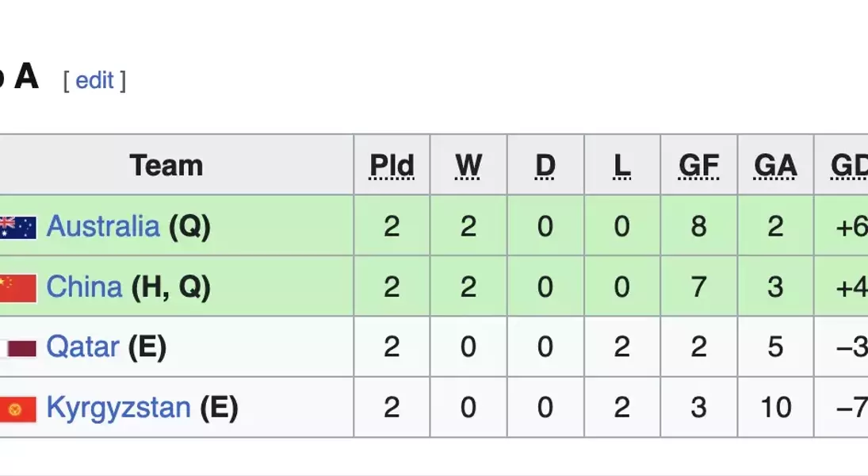
Task: Click the Qatar flag icon
Action: [18, 349]
